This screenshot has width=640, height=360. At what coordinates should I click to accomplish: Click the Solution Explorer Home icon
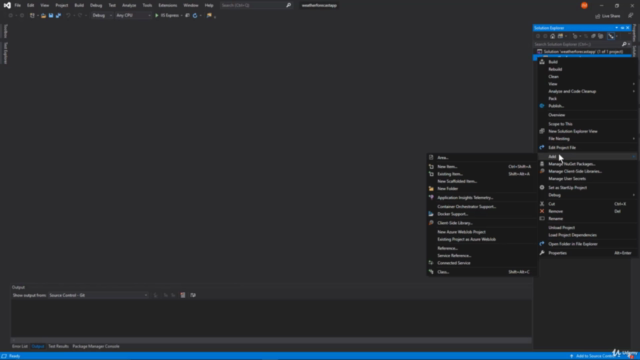pyautogui.click(x=552, y=36)
